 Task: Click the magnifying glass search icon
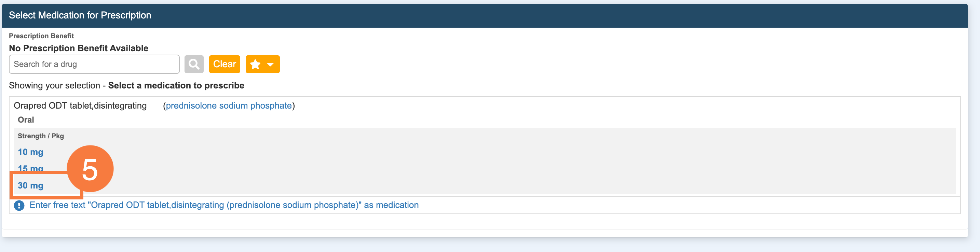(x=194, y=64)
